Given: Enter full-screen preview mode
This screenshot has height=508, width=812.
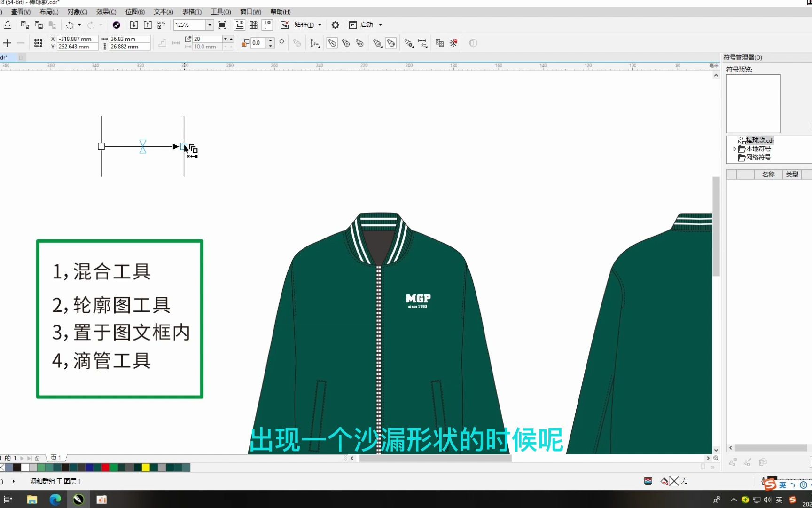Looking at the screenshot, I should point(222,24).
